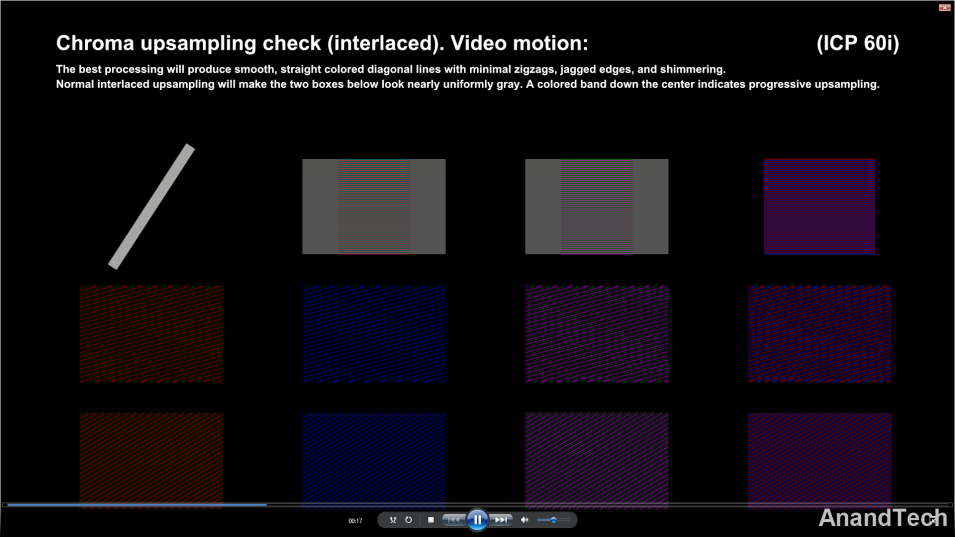Stop the video playback

(x=431, y=520)
